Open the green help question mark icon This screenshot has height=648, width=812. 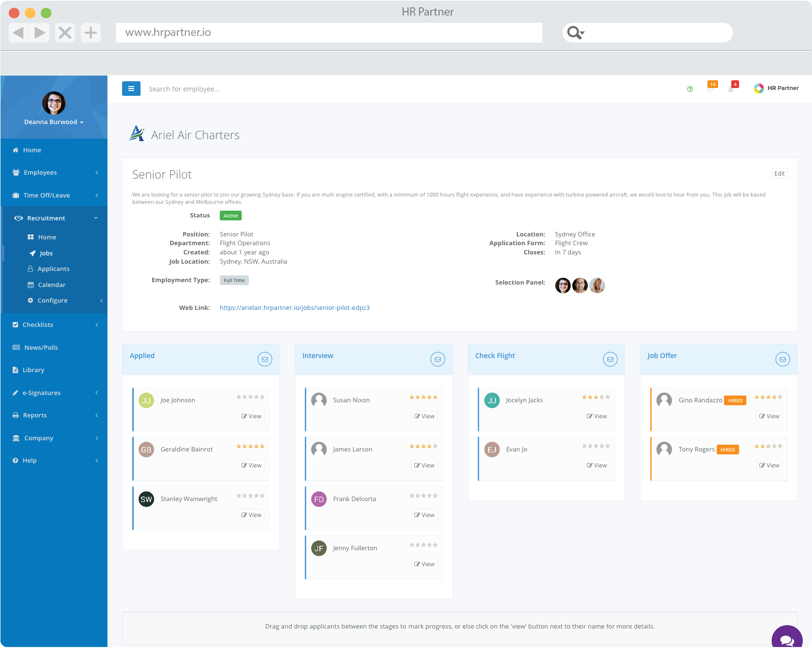(x=689, y=89)
